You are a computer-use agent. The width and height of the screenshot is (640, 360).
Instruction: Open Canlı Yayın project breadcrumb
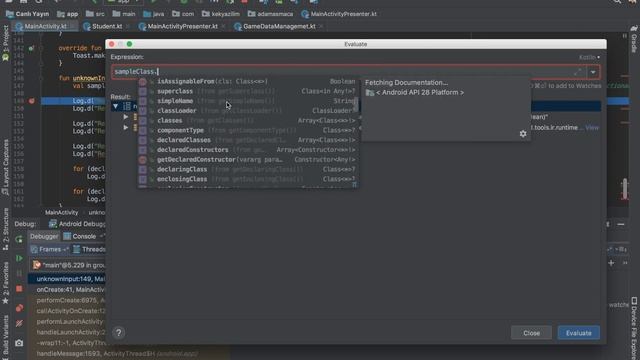28,14
